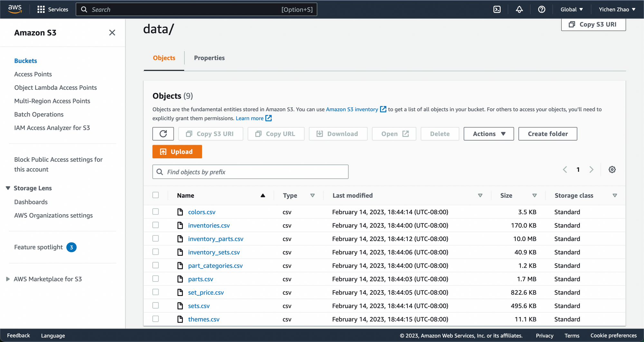Open the notifications bell
Viewport: 644px width, 342px height.
pyautogui.click(x=519, y=9)
